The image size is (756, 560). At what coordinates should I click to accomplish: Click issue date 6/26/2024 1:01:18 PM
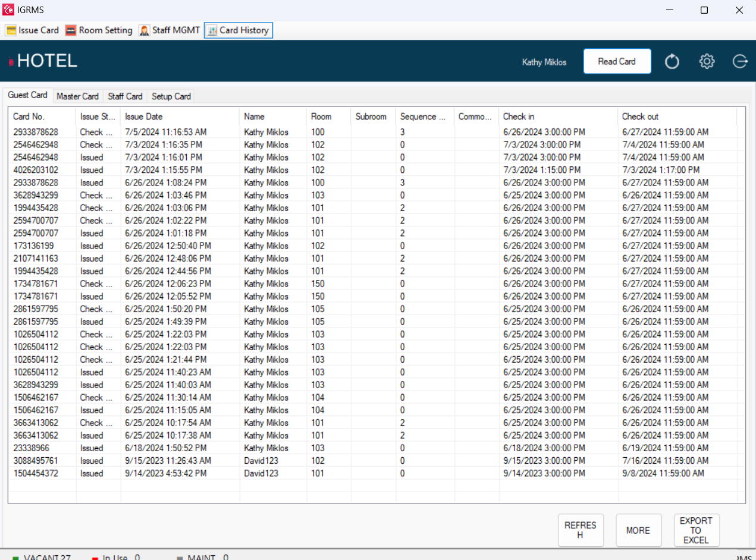point(165,233)
